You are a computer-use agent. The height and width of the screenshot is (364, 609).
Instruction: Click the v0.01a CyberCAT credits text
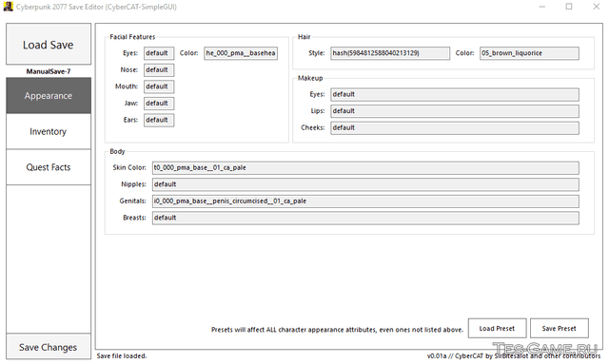click(514, 355)
